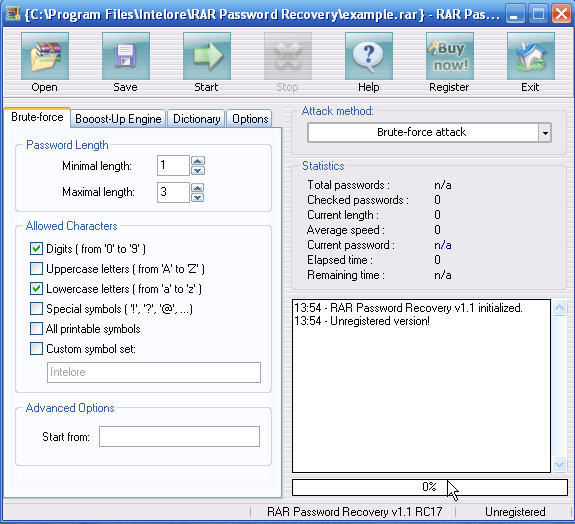Click the 'Remaining time :' label
575x524 pixels.
click(x=346, y=275)
